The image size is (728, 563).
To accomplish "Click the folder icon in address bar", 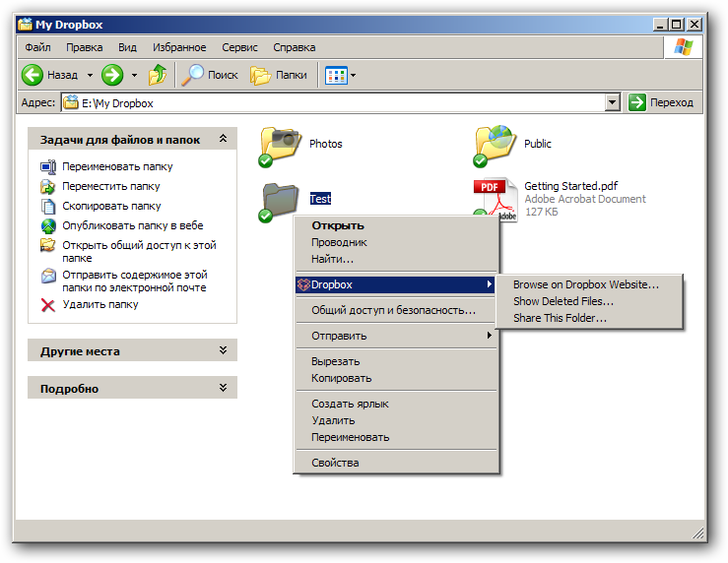I will [x=71, y=102].
